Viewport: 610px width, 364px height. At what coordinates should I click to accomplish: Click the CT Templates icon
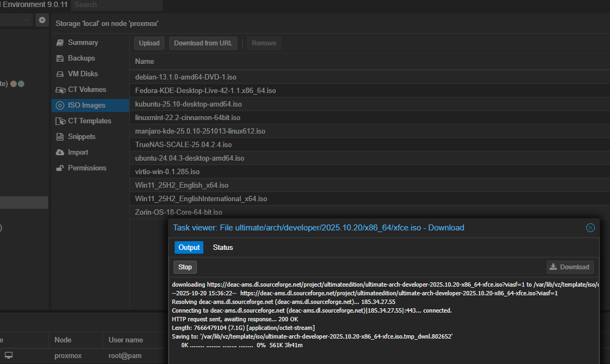tap(61, 121)
